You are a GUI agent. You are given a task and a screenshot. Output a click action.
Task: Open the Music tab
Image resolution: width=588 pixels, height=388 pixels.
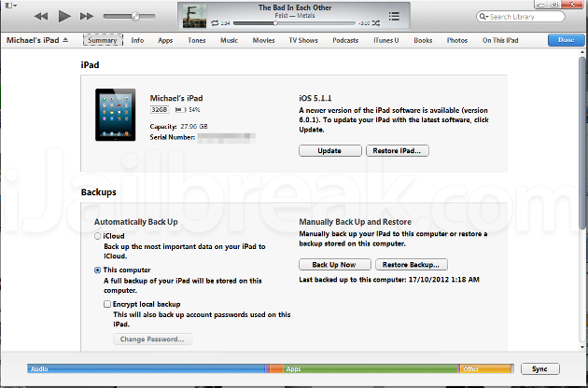229,40
